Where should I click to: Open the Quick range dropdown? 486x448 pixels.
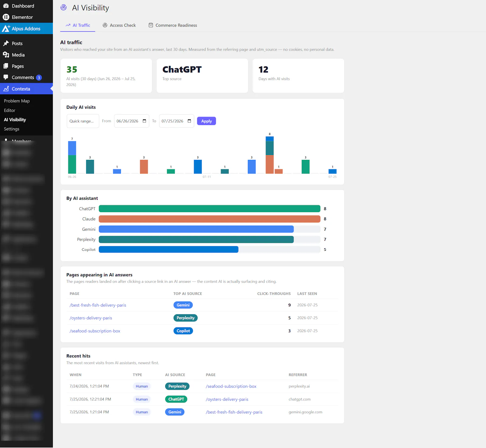click(83, 121)
